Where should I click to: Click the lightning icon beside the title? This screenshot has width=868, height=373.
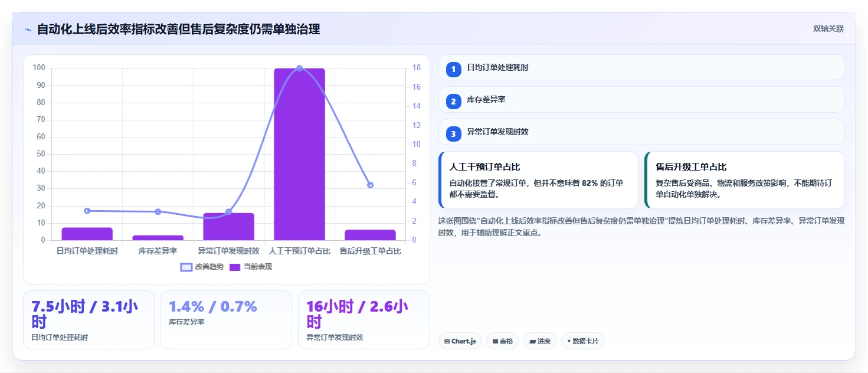tap(28, 30)
